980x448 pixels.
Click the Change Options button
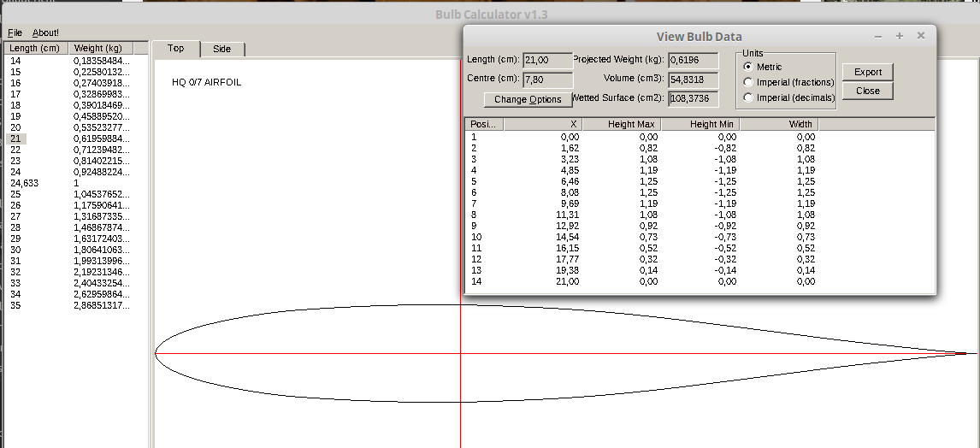point(528,99)
